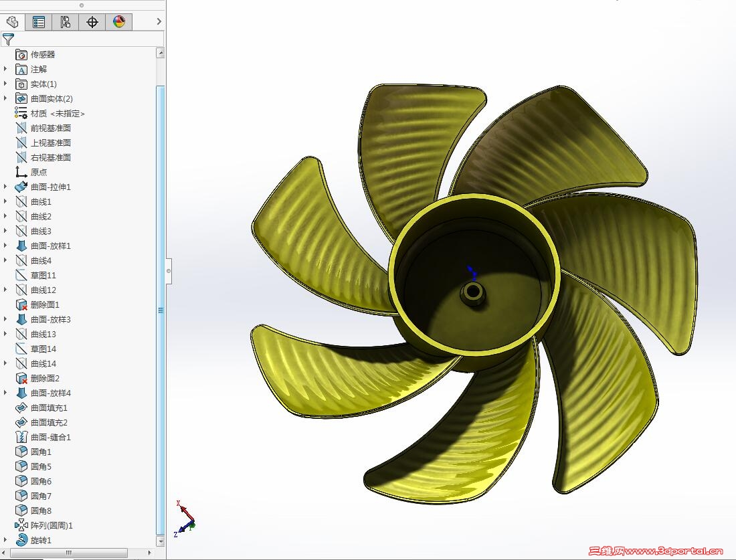
Task: Expand more manager tabs with arrow
Action: [159, 21]
